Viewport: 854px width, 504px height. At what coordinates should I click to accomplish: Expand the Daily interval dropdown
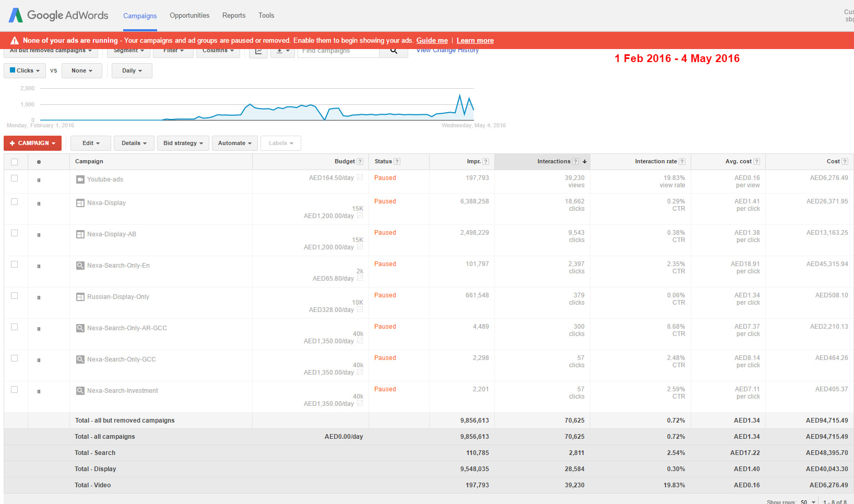(x=132, y=71)
